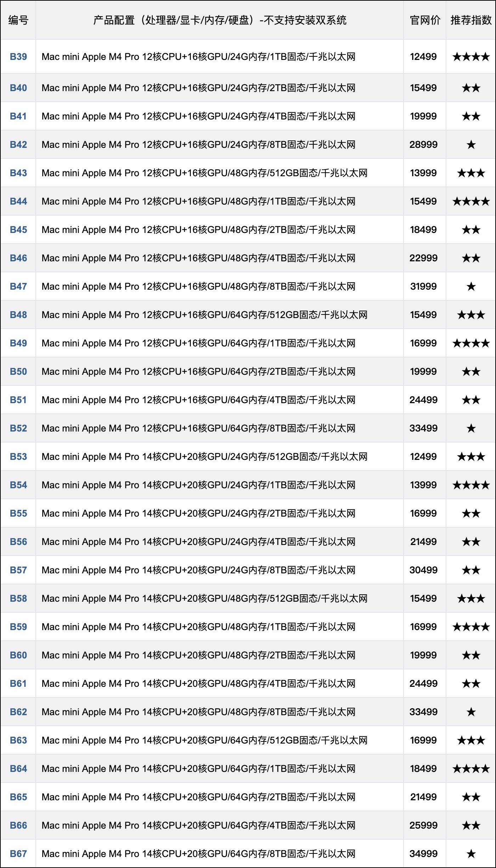Click the two-star rating for B57

pyautogui.click(x=471, y=570)
